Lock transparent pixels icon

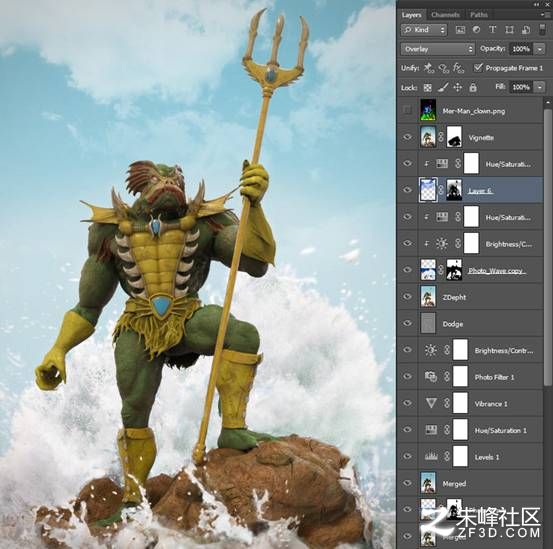coord(427,87)
